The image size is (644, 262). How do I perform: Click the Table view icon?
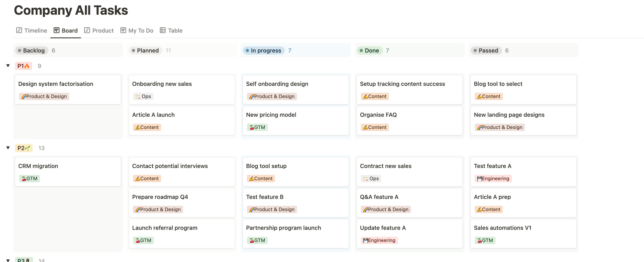[x=163, y=30]
